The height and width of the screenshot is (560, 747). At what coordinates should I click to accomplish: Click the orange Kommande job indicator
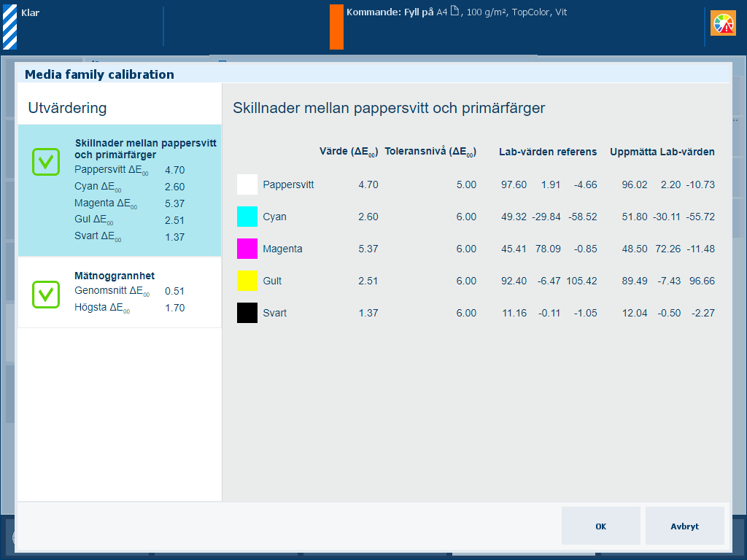[336, 27]
